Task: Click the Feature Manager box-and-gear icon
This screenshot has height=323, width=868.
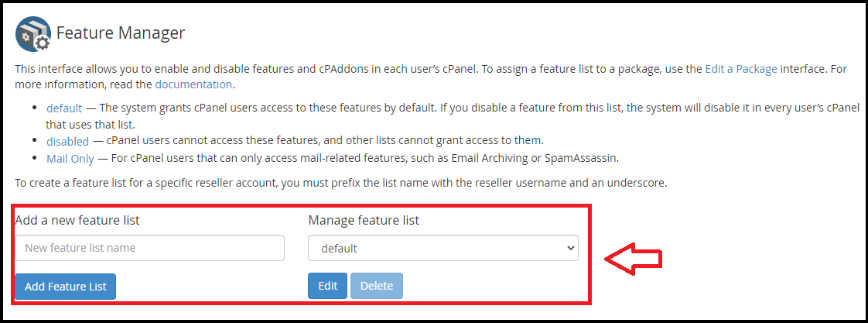Action: click(32, 34)
